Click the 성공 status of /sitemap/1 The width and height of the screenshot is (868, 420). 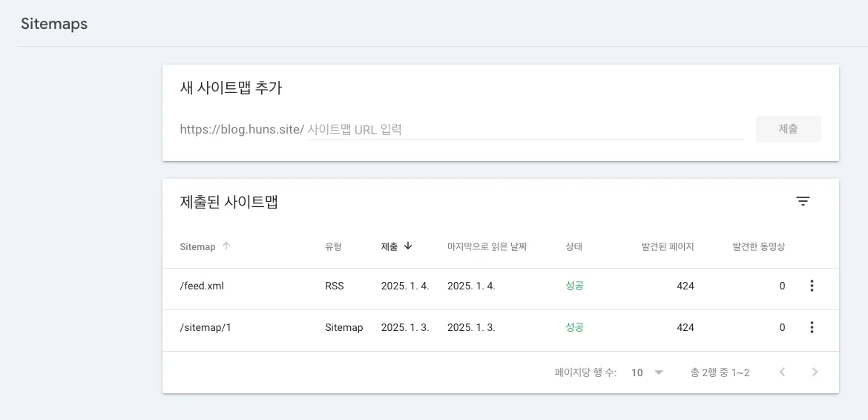tap(574, 327)
